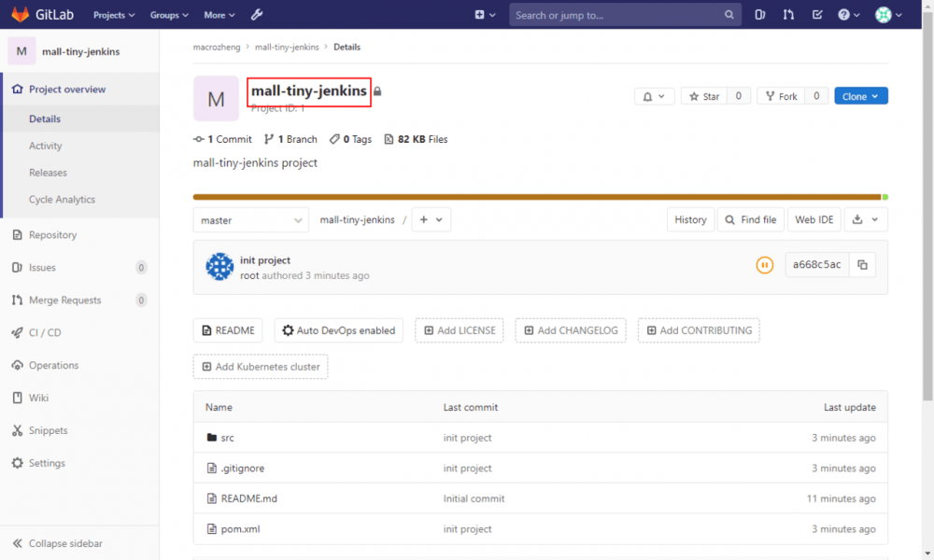
Task: Open the merge requests icon in top bar
Action: [787, 14]
